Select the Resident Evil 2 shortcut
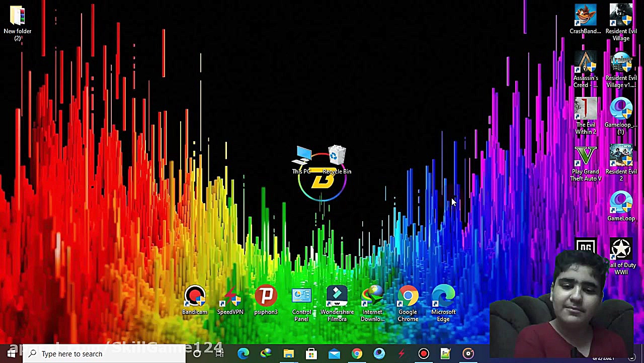The image size is (644, 363). click(621, 163)
